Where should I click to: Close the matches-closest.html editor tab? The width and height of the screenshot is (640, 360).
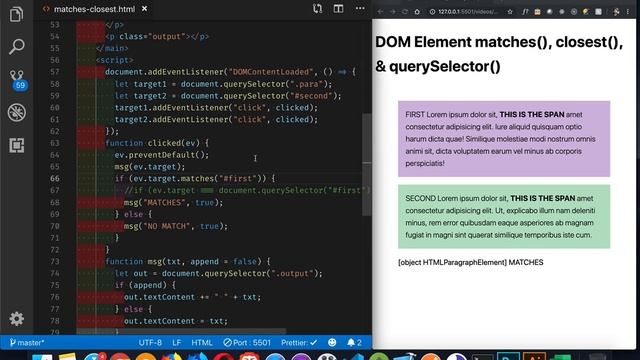[144, 9]
